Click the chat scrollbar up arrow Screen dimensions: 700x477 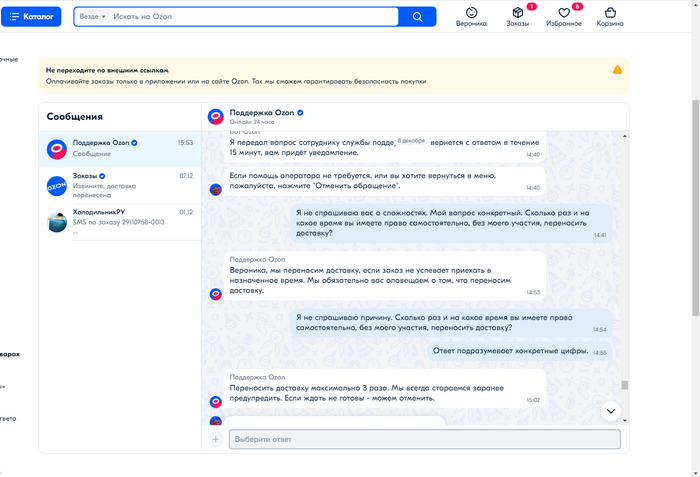(x=625, y=136)
